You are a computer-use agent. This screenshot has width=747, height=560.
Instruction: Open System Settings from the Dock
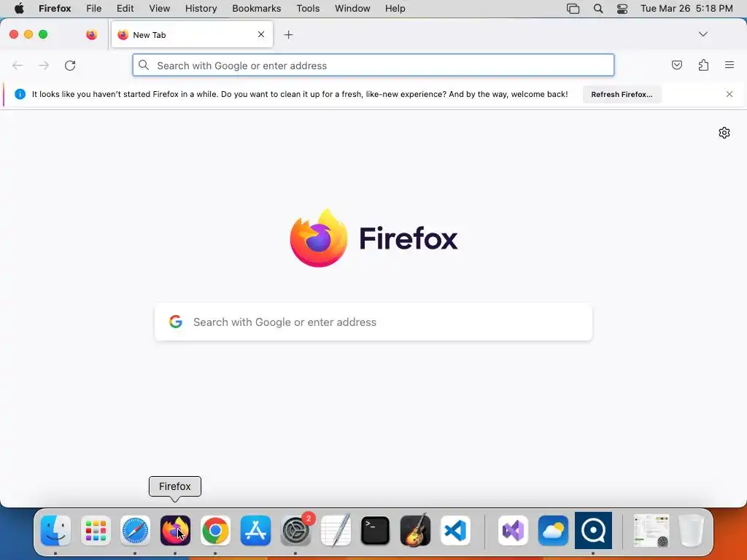click(295, 531)
